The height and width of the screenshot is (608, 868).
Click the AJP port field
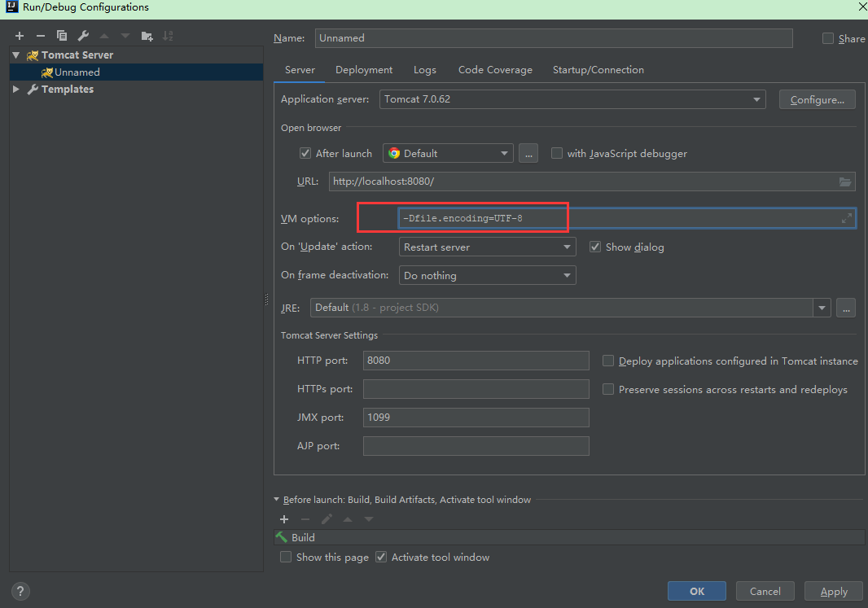(x=476, y=446)
